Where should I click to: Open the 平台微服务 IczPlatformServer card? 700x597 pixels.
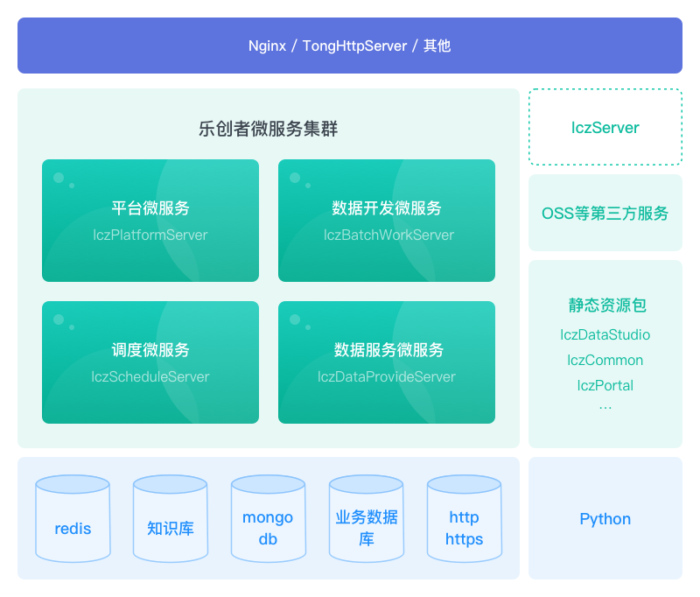pyautogui.click(x=150, y=221)
